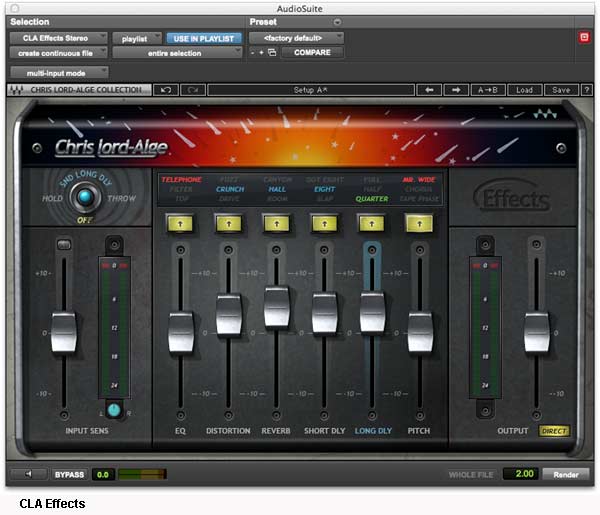Click the input level meter

click(x=114, y=327)
